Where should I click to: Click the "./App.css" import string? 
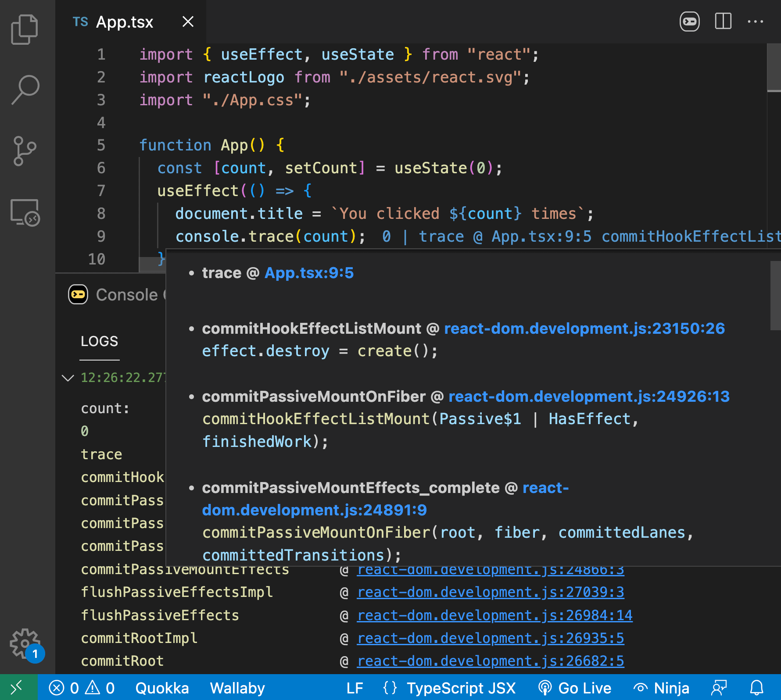tap(252, 100)
